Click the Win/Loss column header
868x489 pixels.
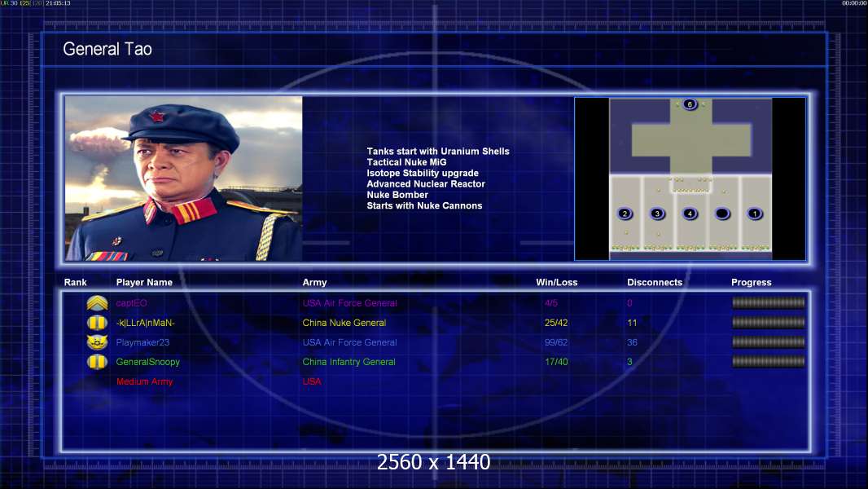point(556,283)
